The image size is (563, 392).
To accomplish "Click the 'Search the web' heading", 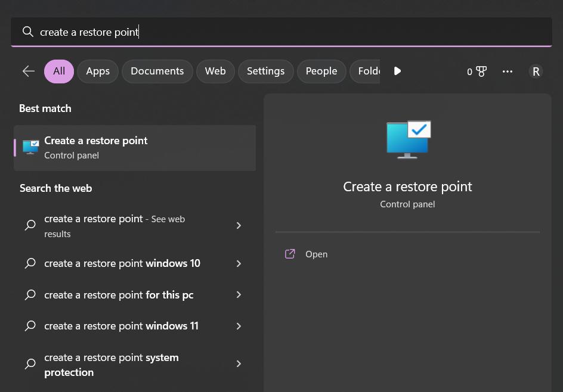I will coord(55,188).
